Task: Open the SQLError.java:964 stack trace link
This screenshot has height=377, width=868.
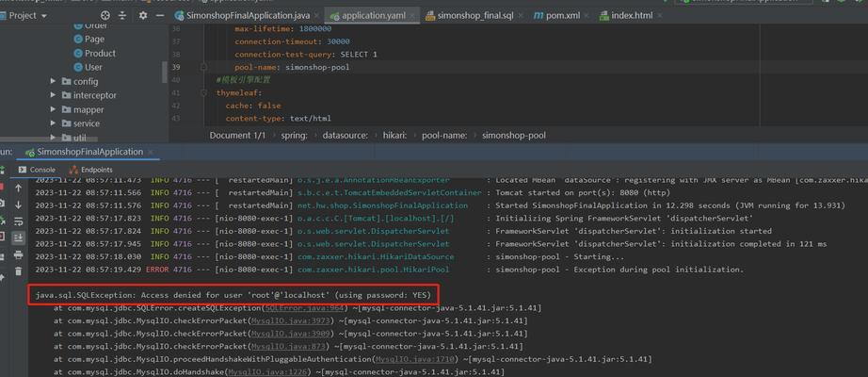Action: click(x=306, y=307)
